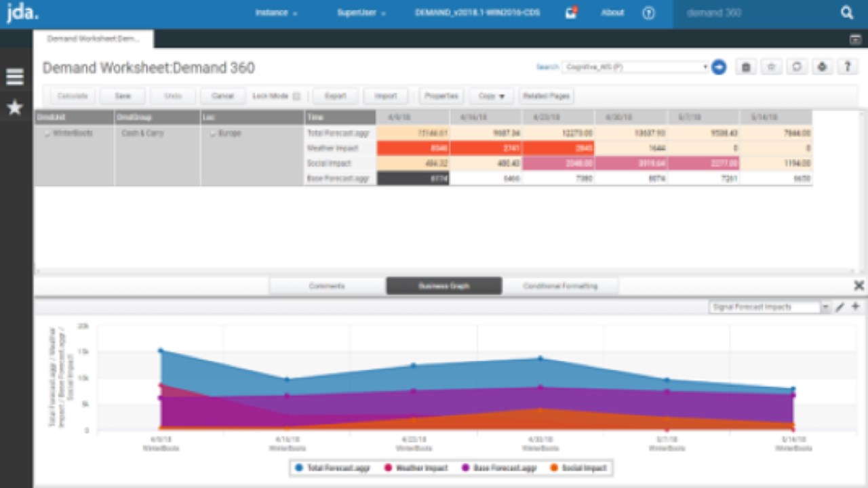
Task: Open the Search worksheet combo box
Action: [635, 67]
